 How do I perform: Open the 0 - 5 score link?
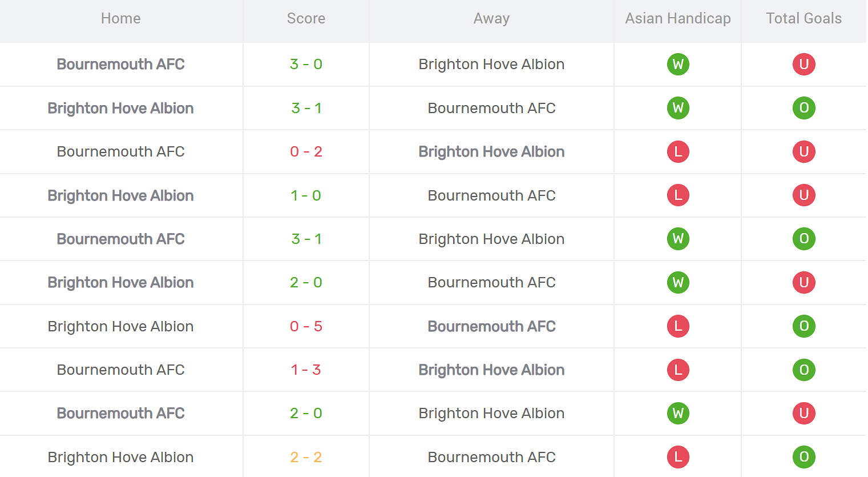tap(306, 326)
